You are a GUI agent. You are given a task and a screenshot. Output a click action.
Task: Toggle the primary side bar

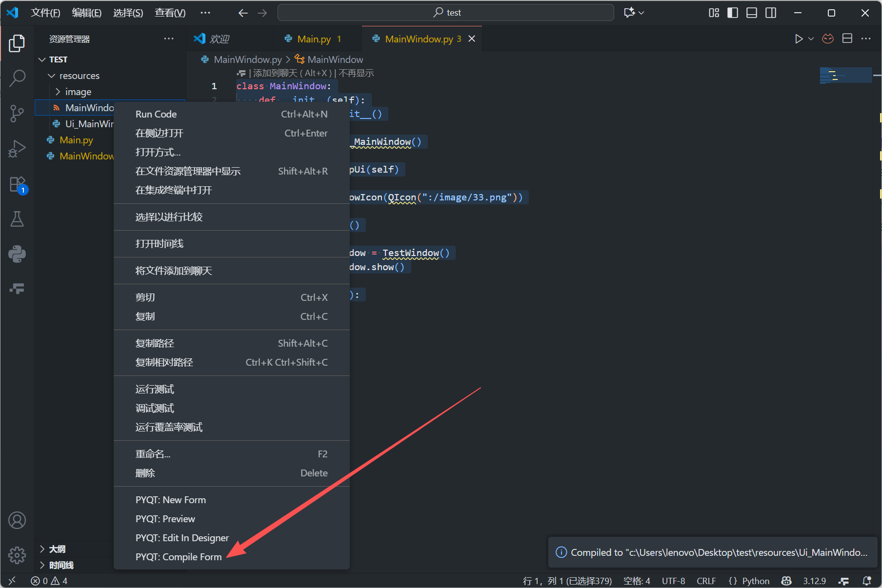[733, 13]
